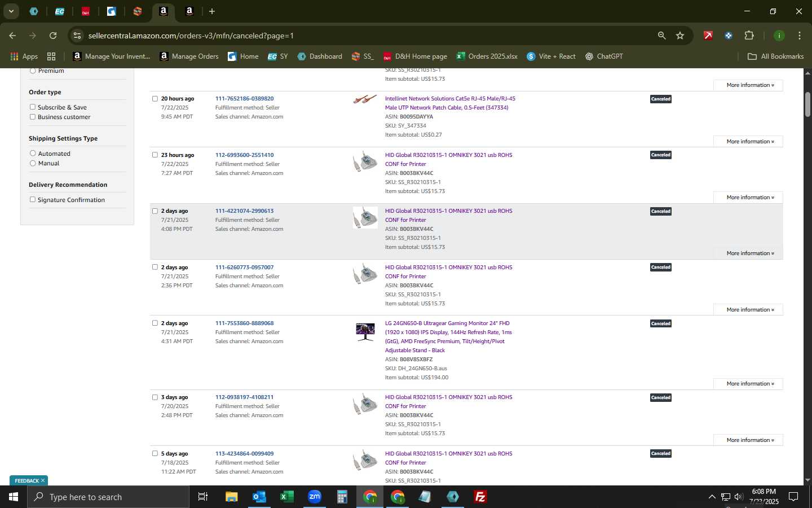
Task: Enable Signature Confirmation filter
Action: pos(33,200)
